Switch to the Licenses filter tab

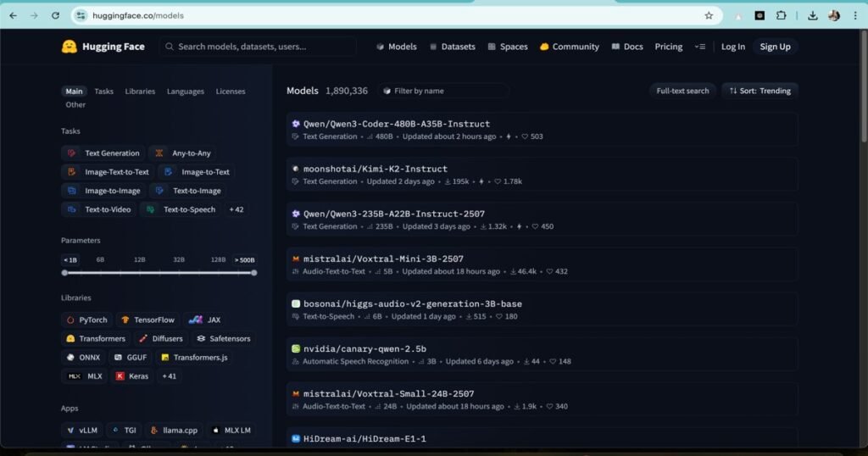coord(231,92)
